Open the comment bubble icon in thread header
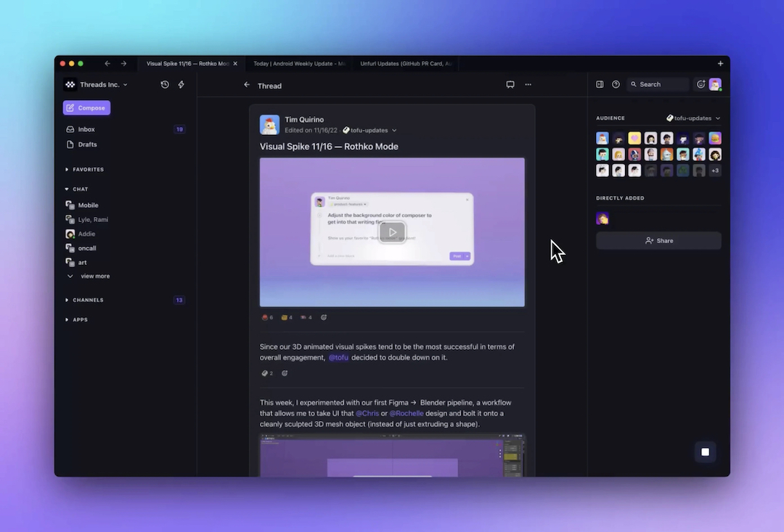 click(510, 85)
